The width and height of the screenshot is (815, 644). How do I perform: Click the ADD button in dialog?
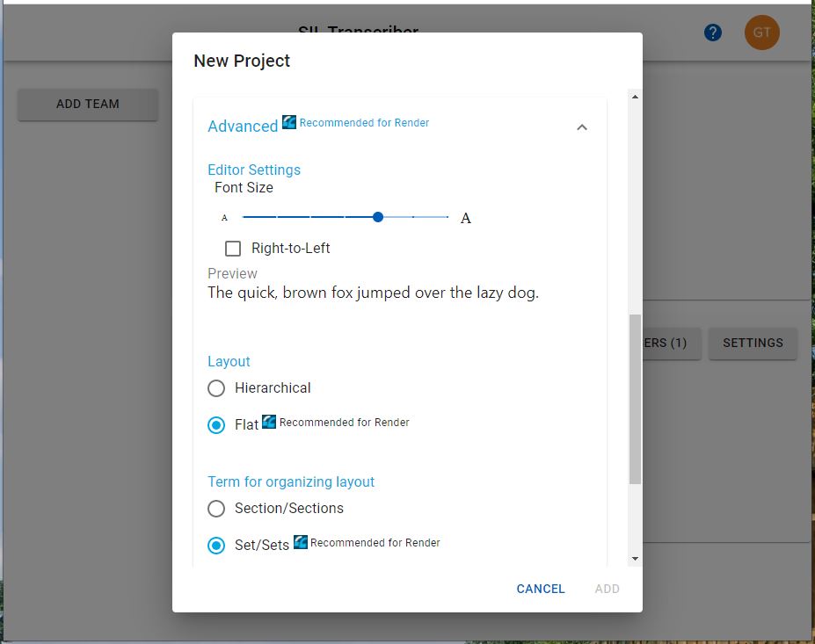608,589
